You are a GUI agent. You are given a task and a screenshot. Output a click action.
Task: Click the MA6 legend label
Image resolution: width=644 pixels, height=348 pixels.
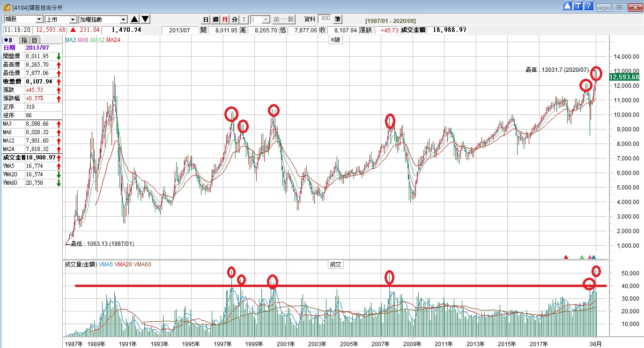click(x=83, y=40)
